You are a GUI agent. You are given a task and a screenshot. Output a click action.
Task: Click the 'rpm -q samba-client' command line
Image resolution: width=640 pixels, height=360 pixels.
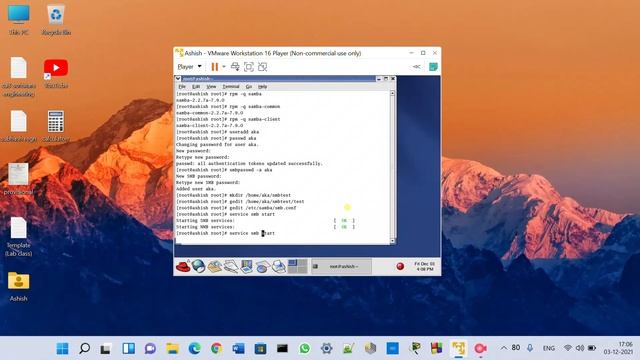click(x=228, y=119)
